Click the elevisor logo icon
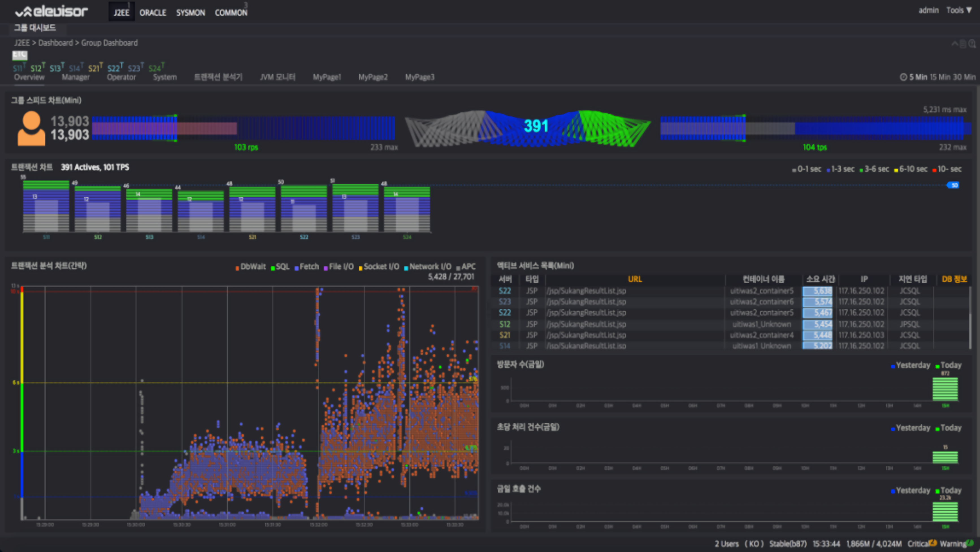 coord(23,12)
